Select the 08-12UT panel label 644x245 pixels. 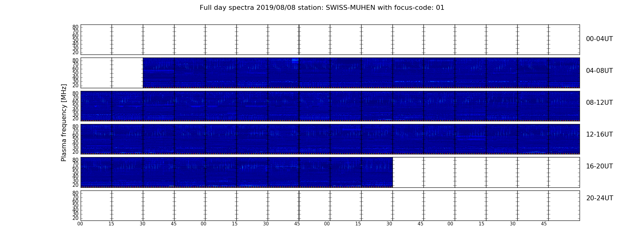599,103
